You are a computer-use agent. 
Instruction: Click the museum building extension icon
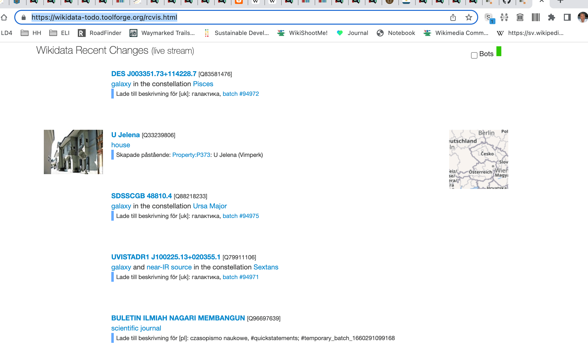pyautogui.click(x=520, y=17)
